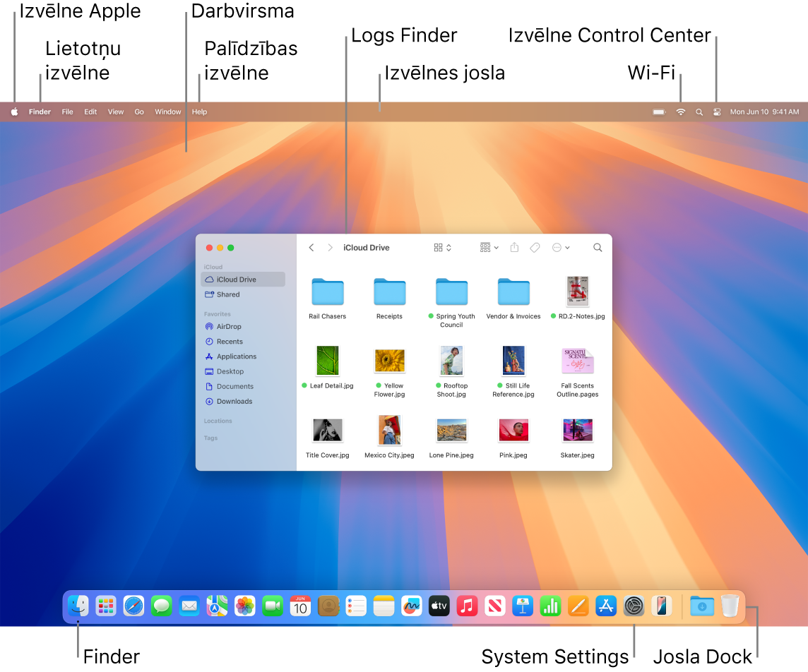This screenshot has height=672, width=808.
Task: Expand the Tags sidebar section
Action: pyautogui.click(x=210, y=438)
